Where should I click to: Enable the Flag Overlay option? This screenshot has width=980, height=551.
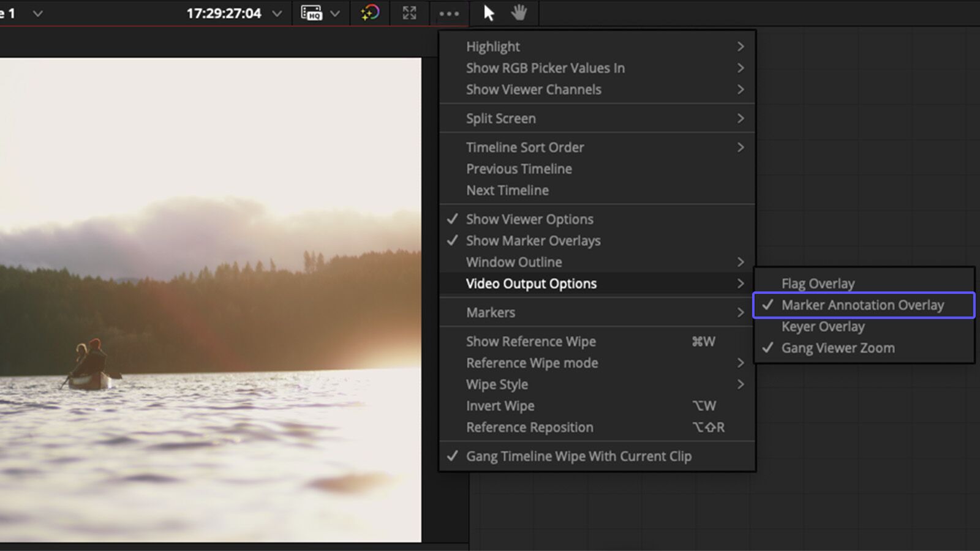[x=818, y=283]
